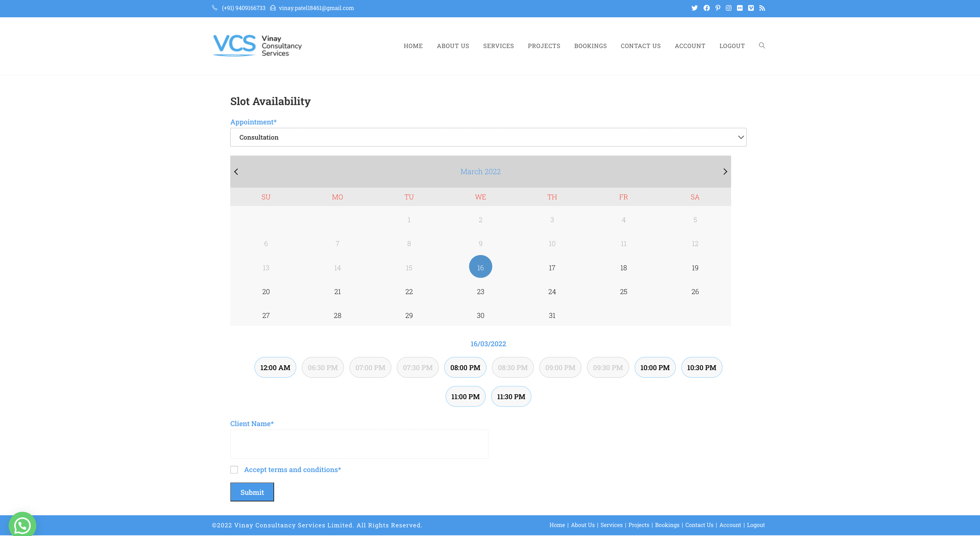Image resolution: width=980 pixels, height=536 pixels.
Task: Go to next month with the right chevron
Action: point(725,171)
